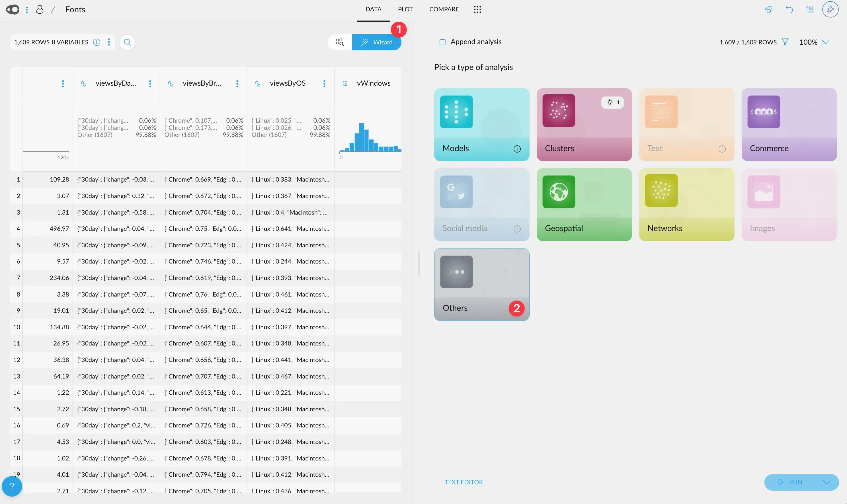
Task: Open the TEXT EDITOR link
Action: (464, 482)
